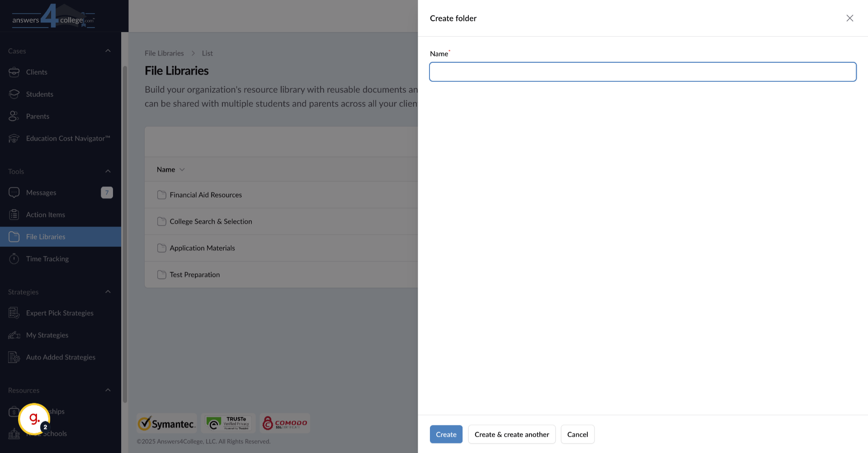This screenshot has height=453, width=868.
Task: Open Education Cost Navigator
Action: (61, 139)
